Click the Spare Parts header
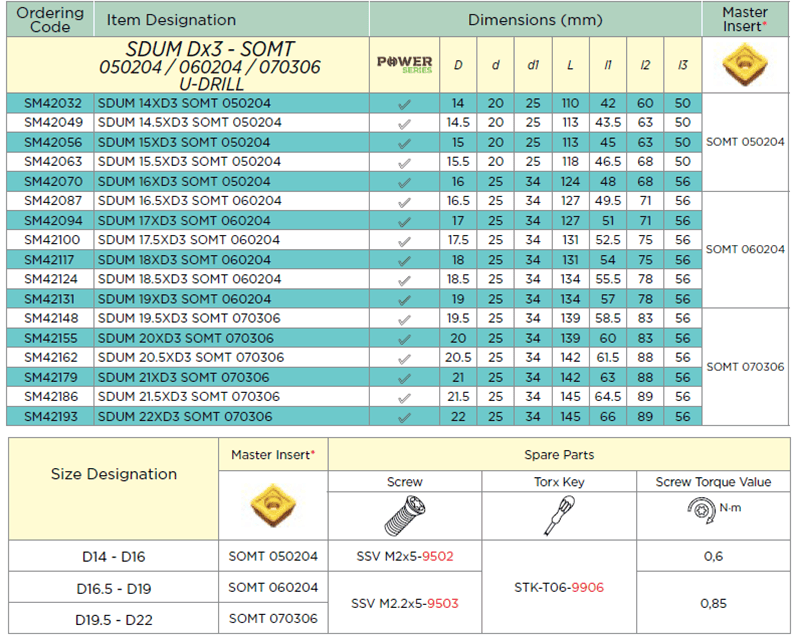The image size is (800, 638). [x=559, y=454]
